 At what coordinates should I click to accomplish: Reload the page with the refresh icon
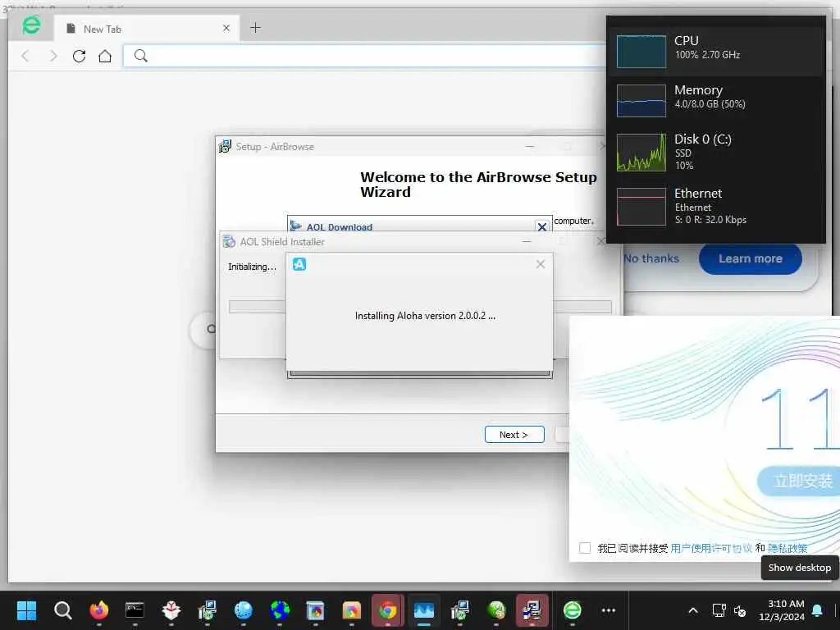pyautogui.click(x=80, y=56)
